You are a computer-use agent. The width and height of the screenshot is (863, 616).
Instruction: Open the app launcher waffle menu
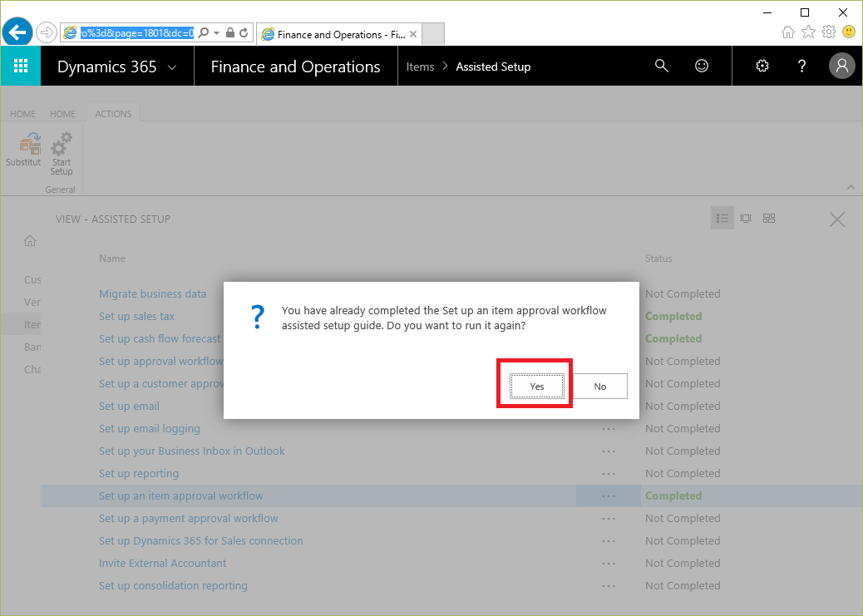pos(20,66)
